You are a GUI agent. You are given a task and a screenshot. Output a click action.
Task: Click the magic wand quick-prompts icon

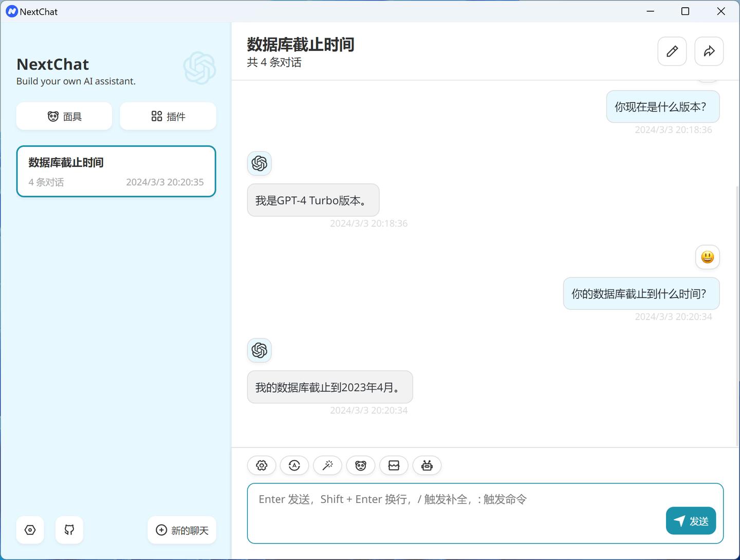(x=327, y=465)
